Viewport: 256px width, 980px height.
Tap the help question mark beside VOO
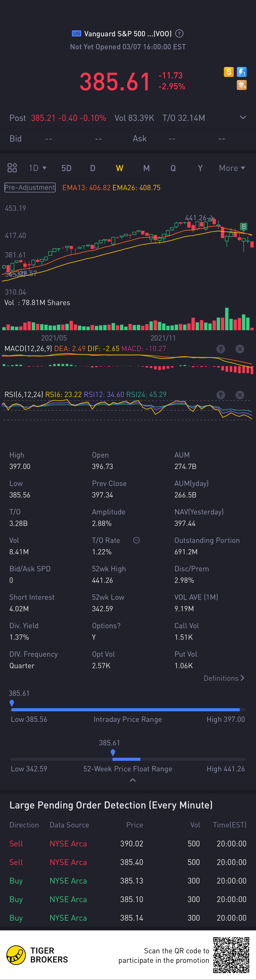(x=179, y=33)
